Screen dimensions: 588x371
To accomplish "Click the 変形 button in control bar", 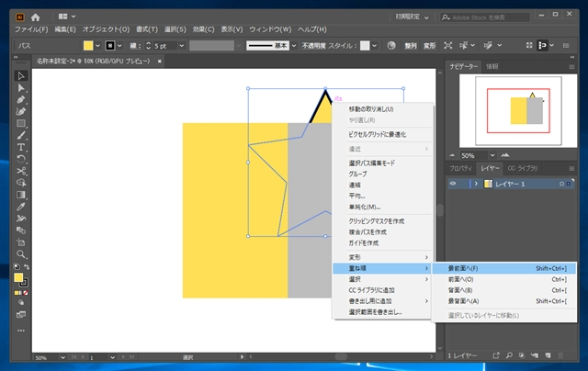I will pos(430,46).
